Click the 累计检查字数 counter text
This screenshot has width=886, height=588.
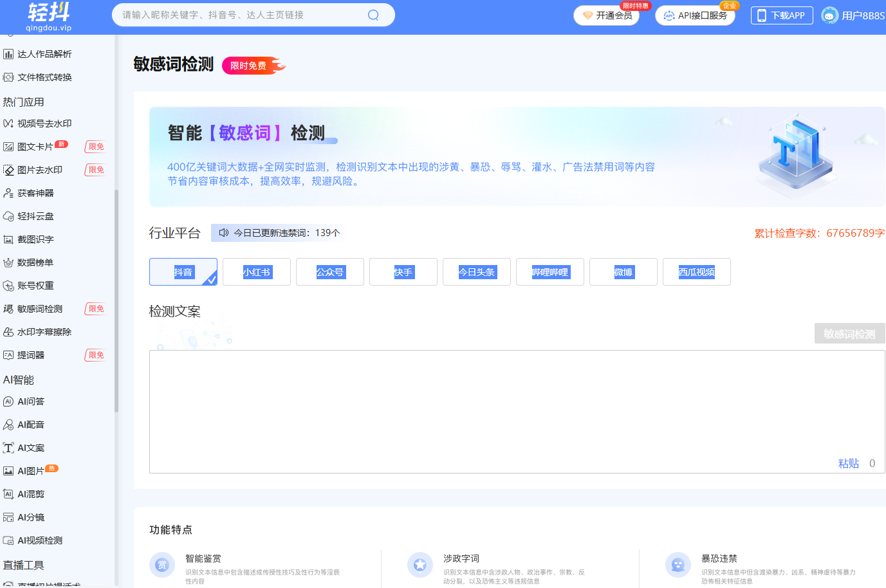point(820,233)
